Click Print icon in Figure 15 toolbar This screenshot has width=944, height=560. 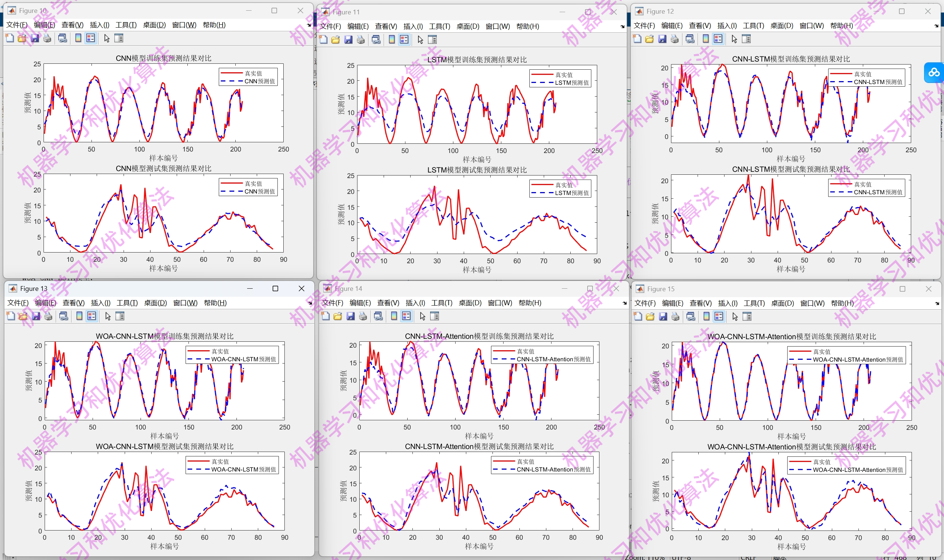675,317
